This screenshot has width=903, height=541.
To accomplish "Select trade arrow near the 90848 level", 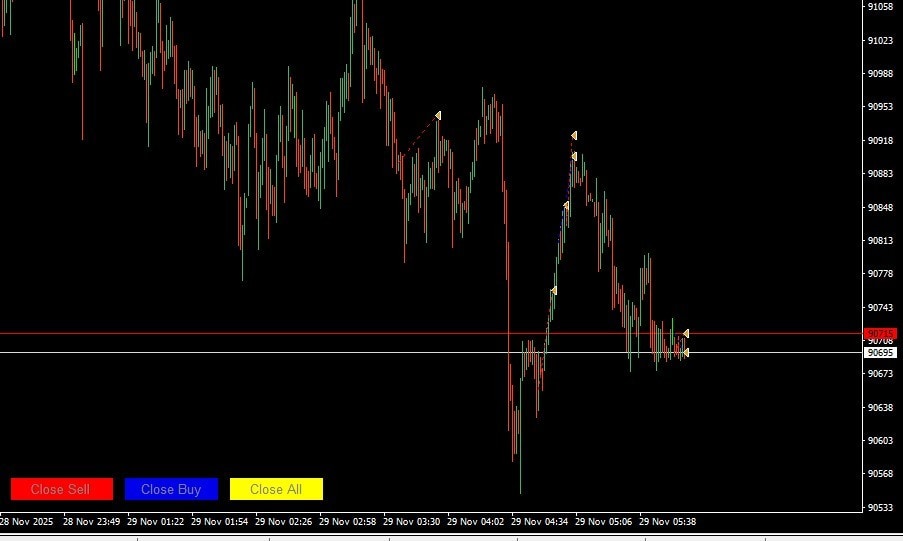I will 566,206.
